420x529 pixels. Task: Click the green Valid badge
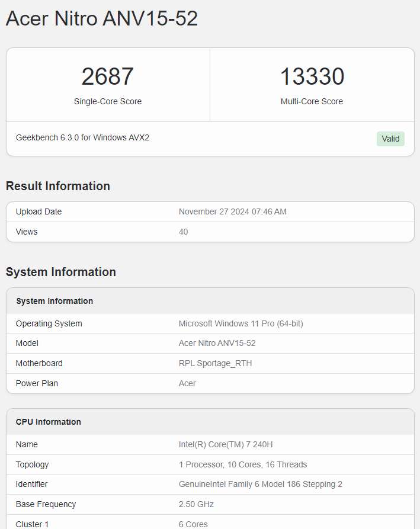[390, 139]
